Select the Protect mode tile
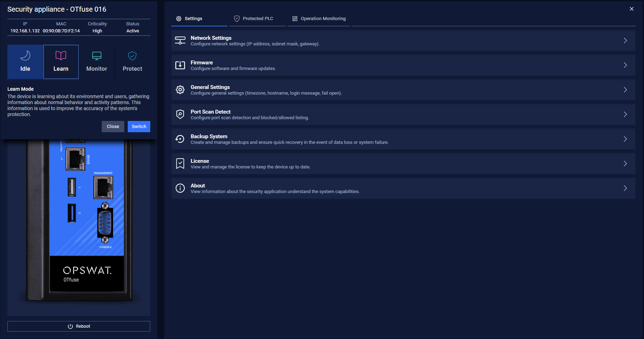 132,62
